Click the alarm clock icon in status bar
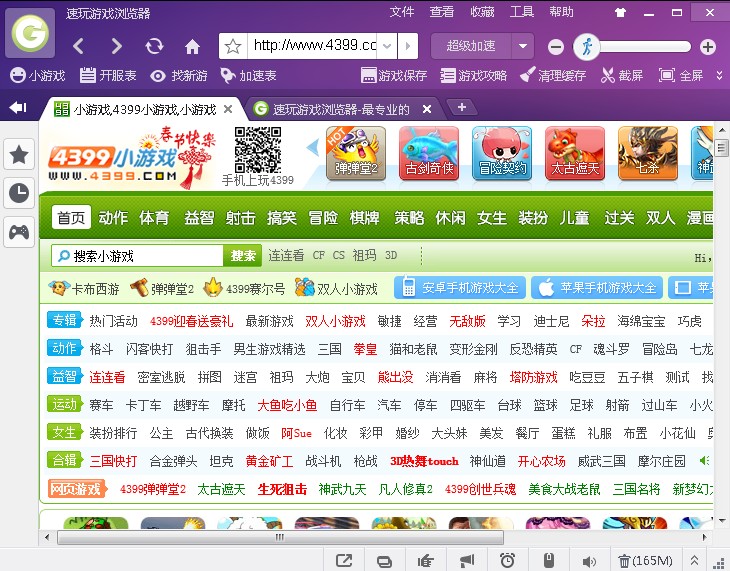This screenshot has width=730, height=571. tap(507, 560)
